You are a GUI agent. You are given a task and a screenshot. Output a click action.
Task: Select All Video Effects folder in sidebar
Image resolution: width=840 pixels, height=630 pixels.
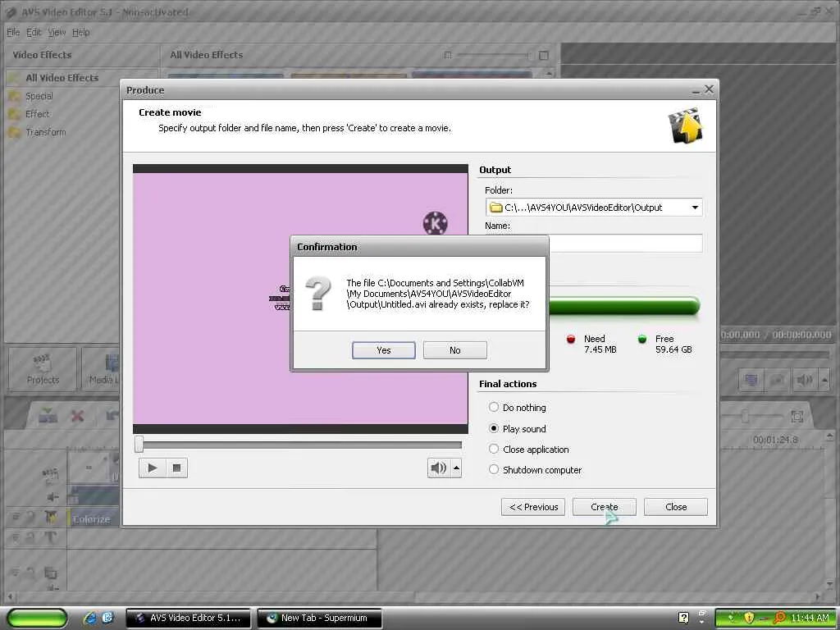[x=62, y=78]
